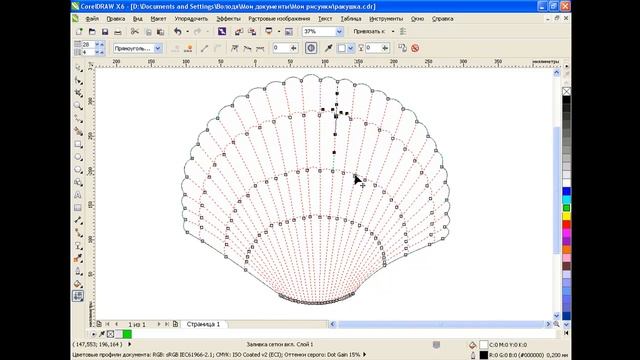The height and width of the screenshot is (360, 640).
Task: Select the Pick tool in the toolbox
Action: (78, 68)
